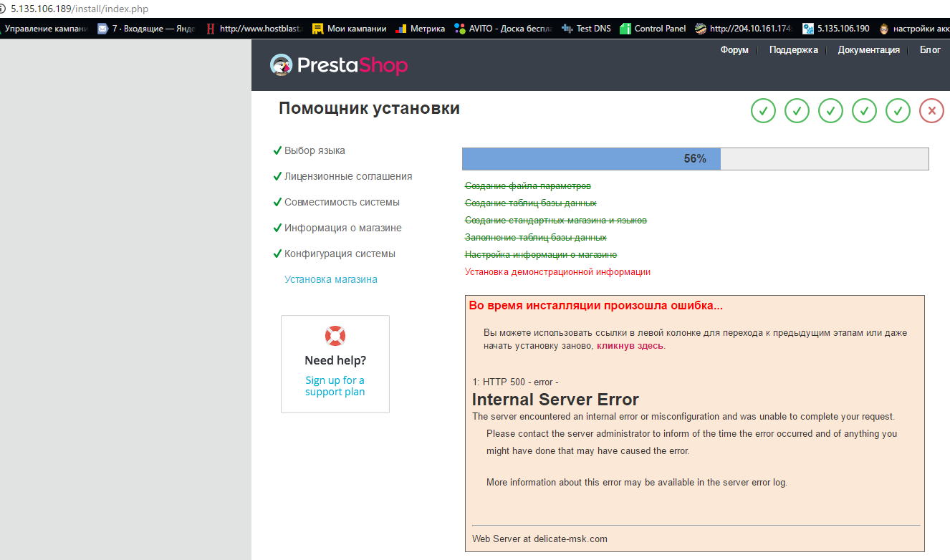Screen dimensions: 950x560
Task: Click the Заполнение таблиц базы данных task line
Action: tap(536, 238)
